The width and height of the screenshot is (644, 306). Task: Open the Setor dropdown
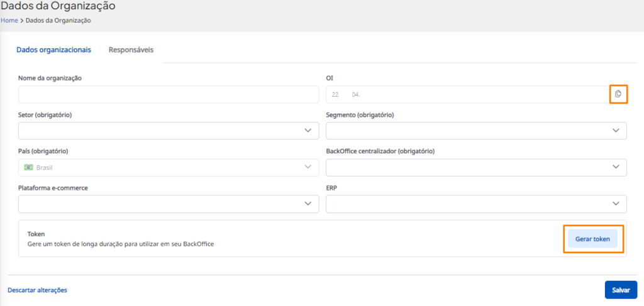[x=169, y=131]
